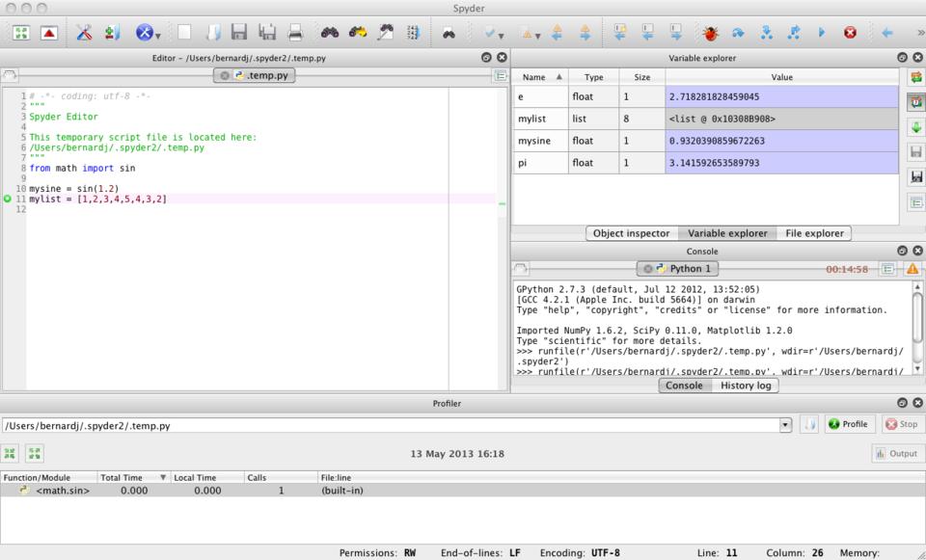This screenshot has width=926, height=560.
Task: Click the console vertical scrollbar
Action: [916, 318]
